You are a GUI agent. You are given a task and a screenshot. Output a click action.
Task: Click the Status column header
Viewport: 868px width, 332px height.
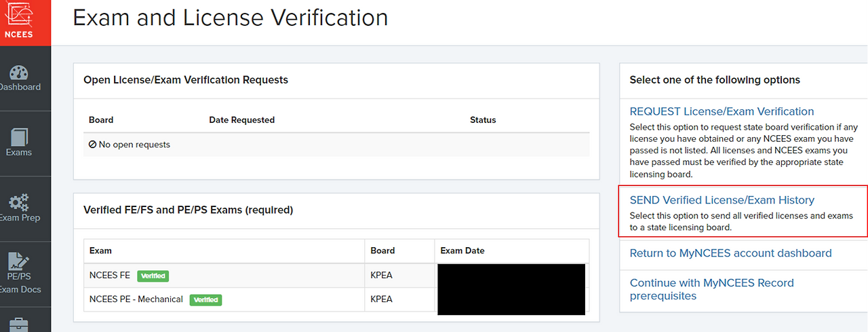(x=483, y=120)
